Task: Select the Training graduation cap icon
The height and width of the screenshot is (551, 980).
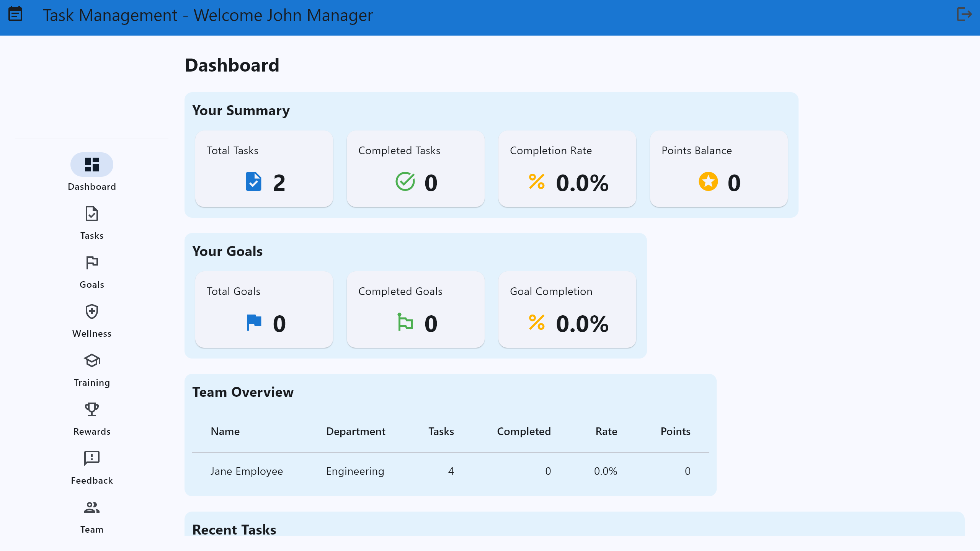Action: pyautogui.click(x=92, y=361)
